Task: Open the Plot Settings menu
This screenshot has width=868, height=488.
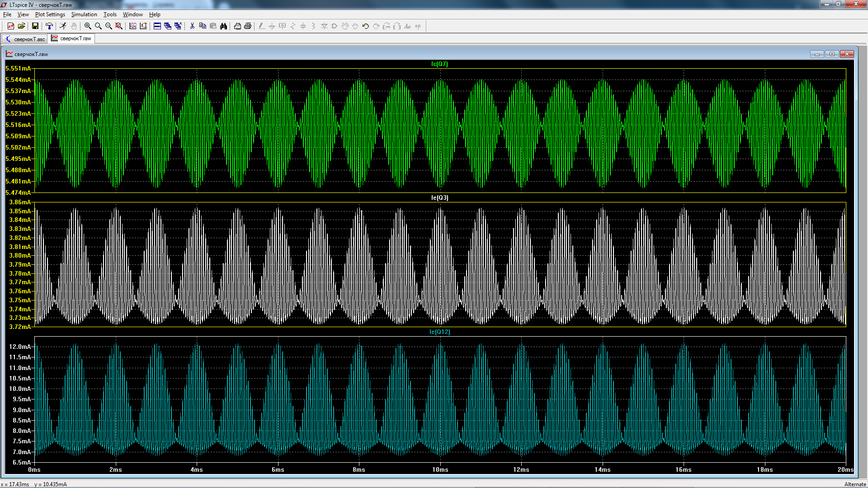Action: coord(50,14)
